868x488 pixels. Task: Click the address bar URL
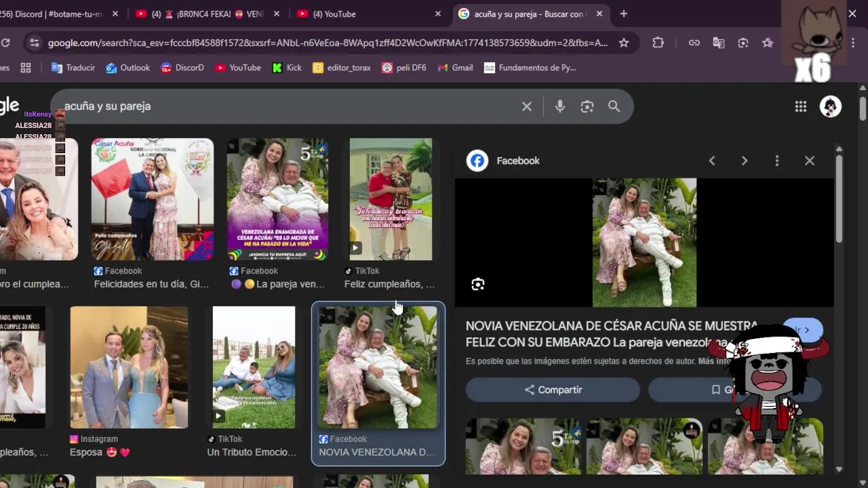(328, 43)
